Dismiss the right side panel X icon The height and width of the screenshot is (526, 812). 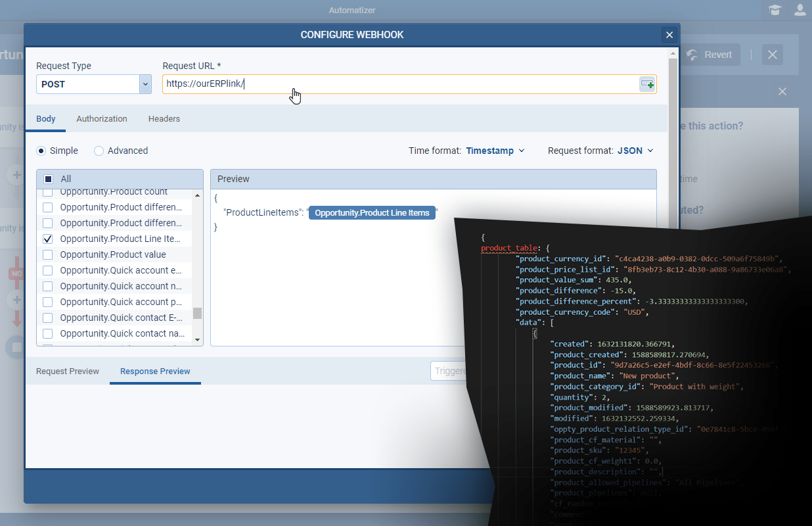tap(782, 91)
